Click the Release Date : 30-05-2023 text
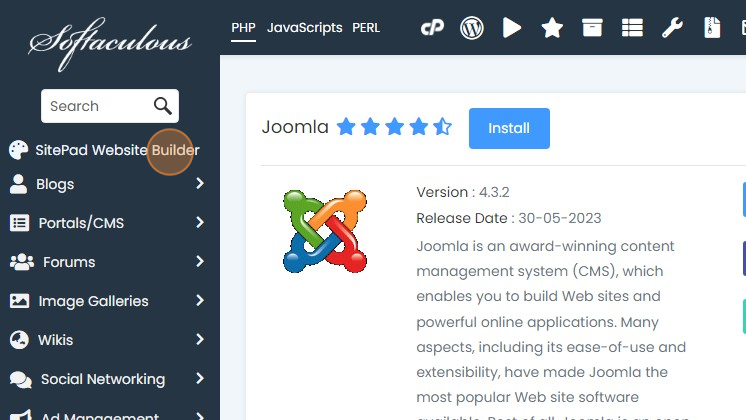Screen dimensions: 746x420 (x=509, y=218)
